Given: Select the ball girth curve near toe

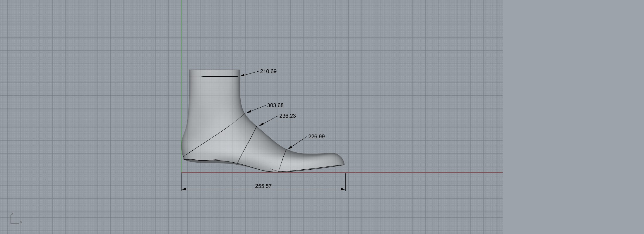Looking at the screenshot, I should point(282,161).
